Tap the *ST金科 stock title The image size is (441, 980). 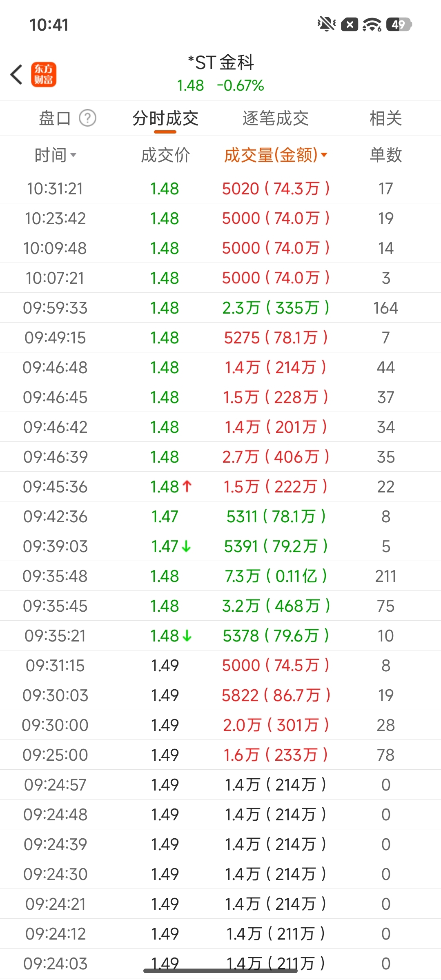[x=221, y=62]
